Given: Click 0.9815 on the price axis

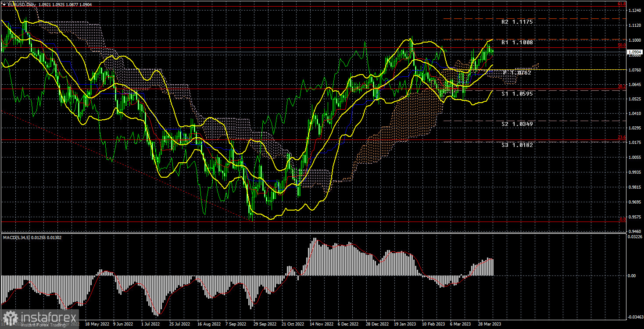Looking at the screenshot, I should pyautogui.click(x=634, y=187).
